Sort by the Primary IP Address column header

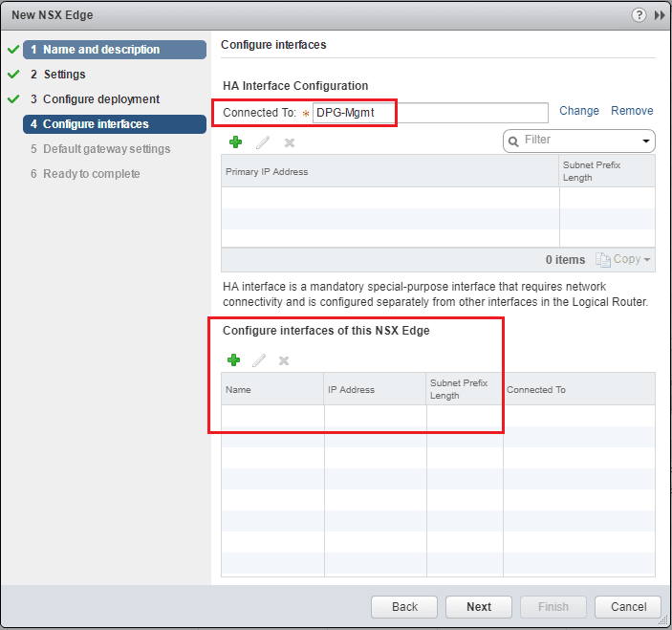[390, 171]
